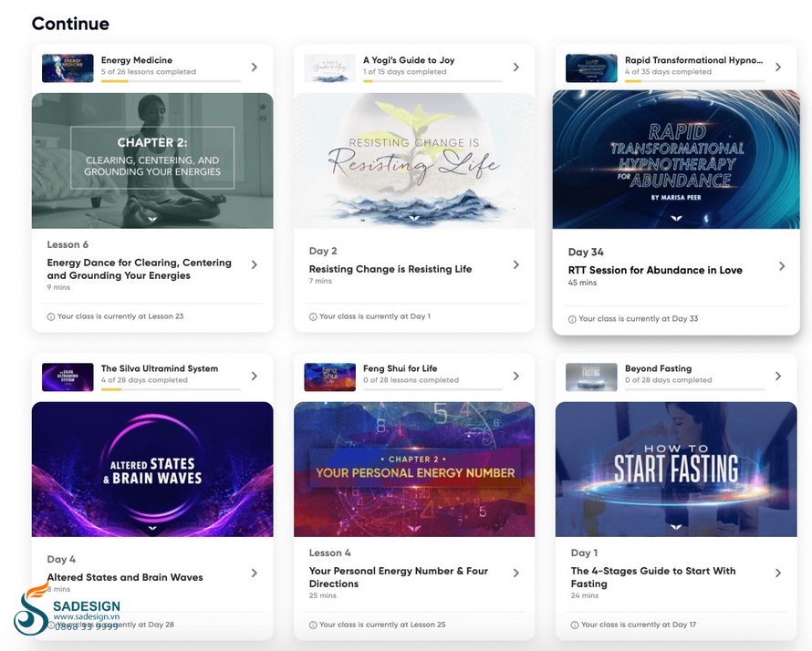Click chevron next to RTT Session for Abundance
This screenshot has width=812, height=651.
click(x=782, y=266)
